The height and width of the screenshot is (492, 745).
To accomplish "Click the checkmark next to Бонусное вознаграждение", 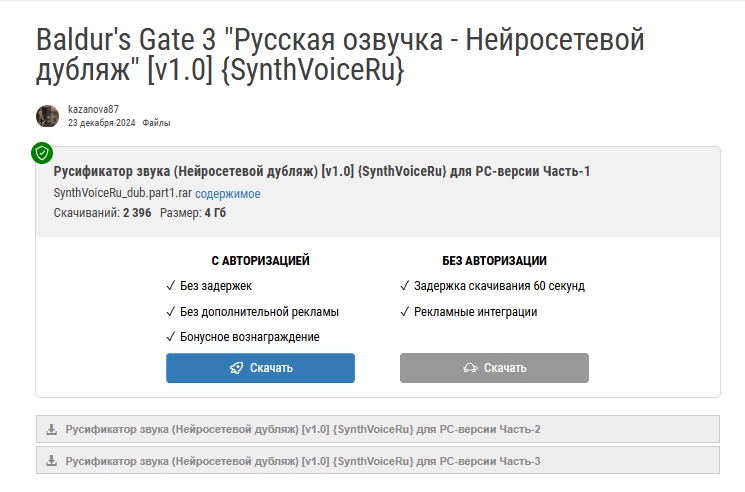I will (171, 337).
